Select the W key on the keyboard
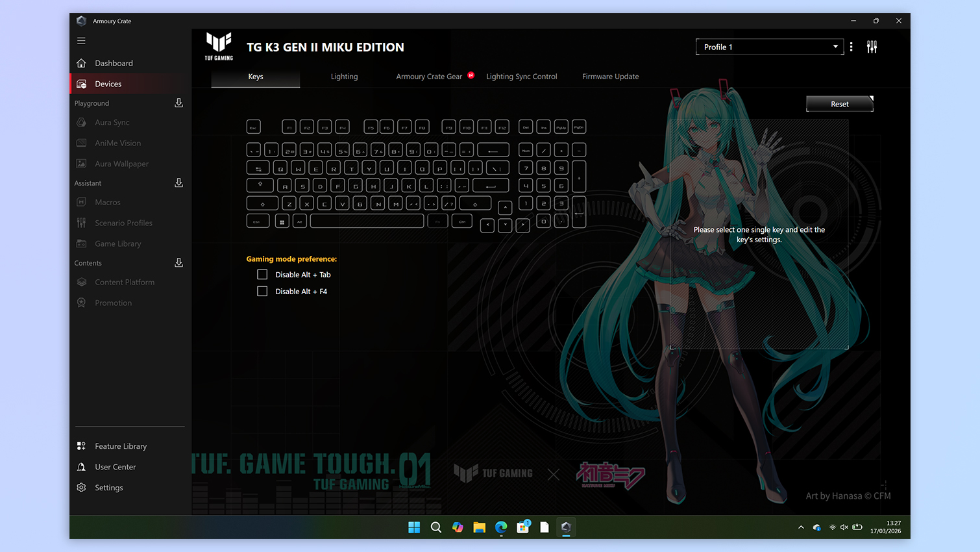980x552 pixels. [x=299, y=168]
